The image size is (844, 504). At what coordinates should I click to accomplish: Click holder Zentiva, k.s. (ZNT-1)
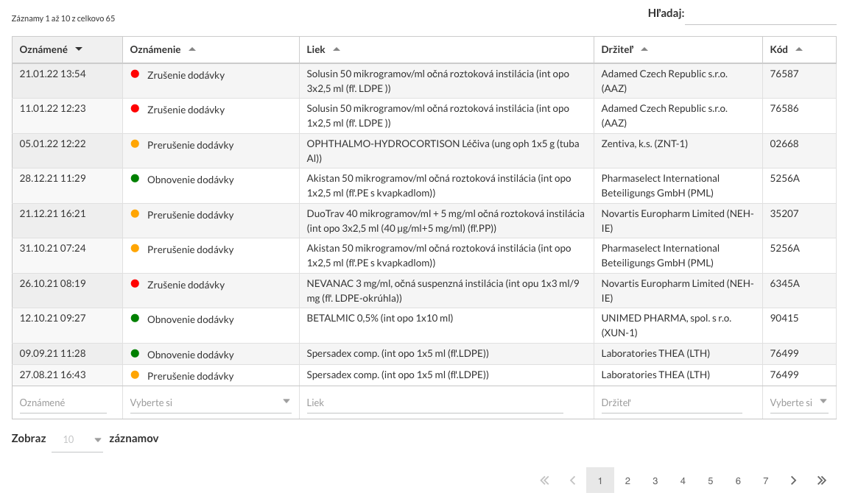click(x=644, y=143)
